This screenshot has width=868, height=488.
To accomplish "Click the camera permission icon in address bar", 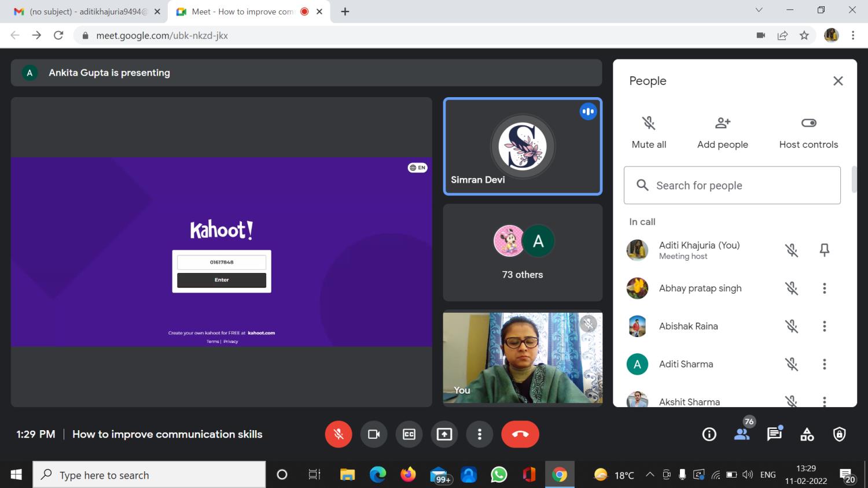I will point(760,35).
